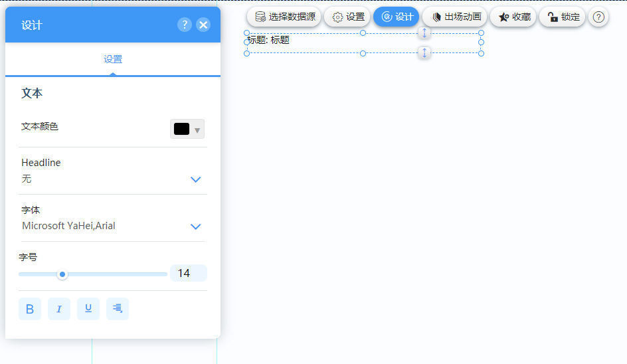The width and height of the screenshot is (627, 364).
Task: Click the 设置 gear button in toolbar
Action: [x=347, y=17]
